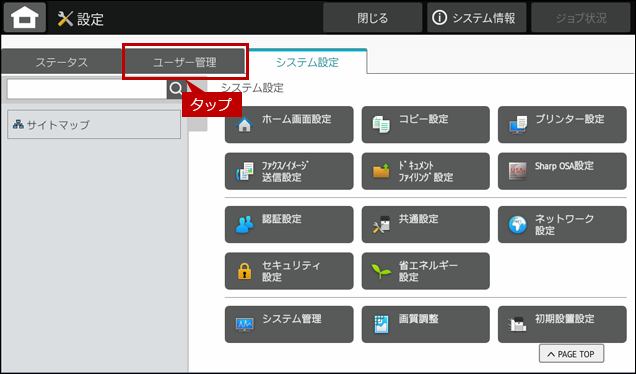Screen dimensions: 636x374
Task: Open システム情報 from the header
Action: point(476,17)
